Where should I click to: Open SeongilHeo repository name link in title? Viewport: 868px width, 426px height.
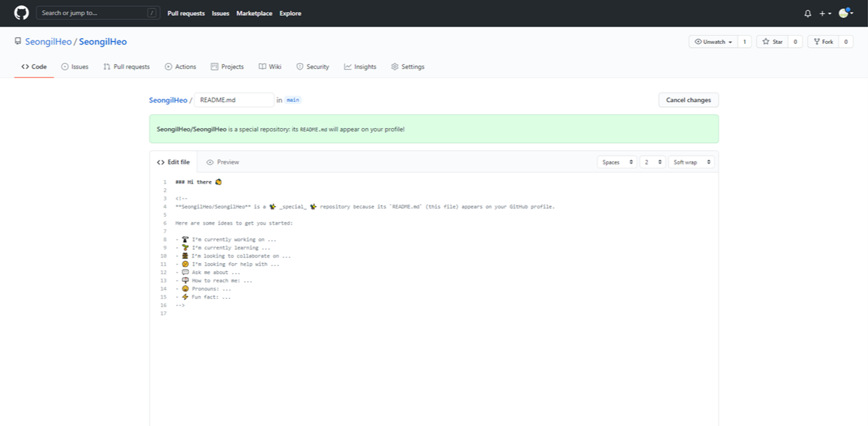pyautogui.click(x=103, y=42)
